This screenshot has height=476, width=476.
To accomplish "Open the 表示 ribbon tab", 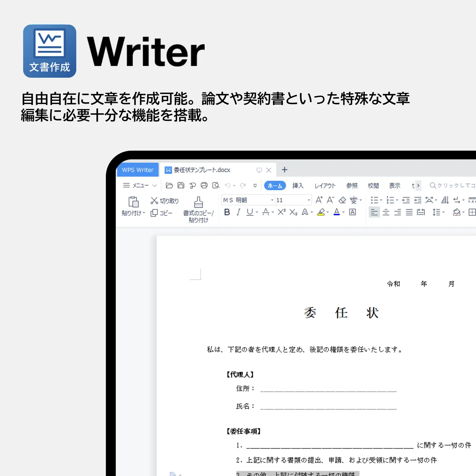I will click(395, 186).
